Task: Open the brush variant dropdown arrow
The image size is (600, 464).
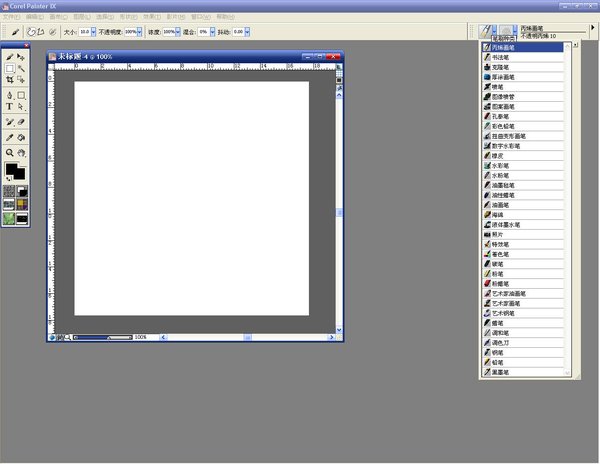Action: click(515, 30)
